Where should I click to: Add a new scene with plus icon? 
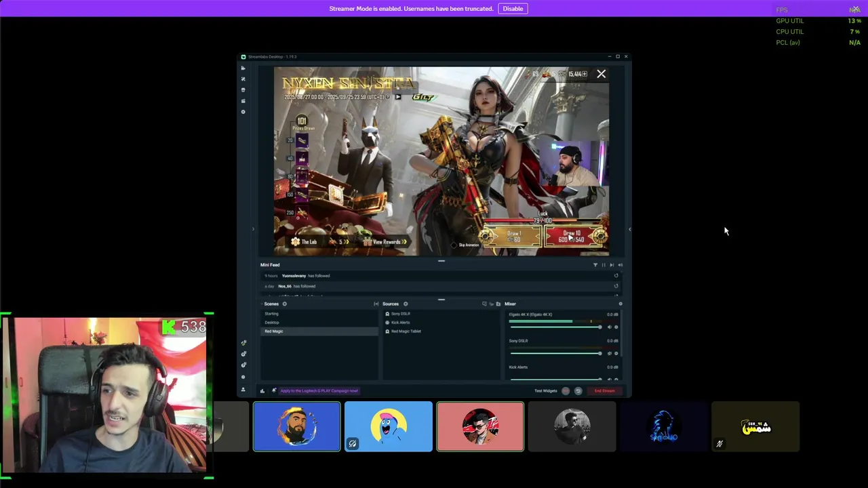284,304
